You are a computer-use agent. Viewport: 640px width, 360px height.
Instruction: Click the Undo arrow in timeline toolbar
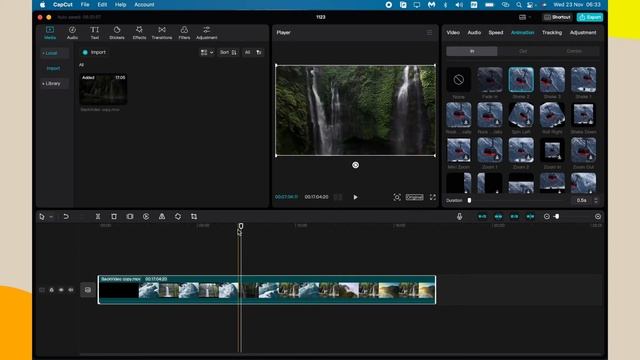pyautogui.click(x=66, y=217)
